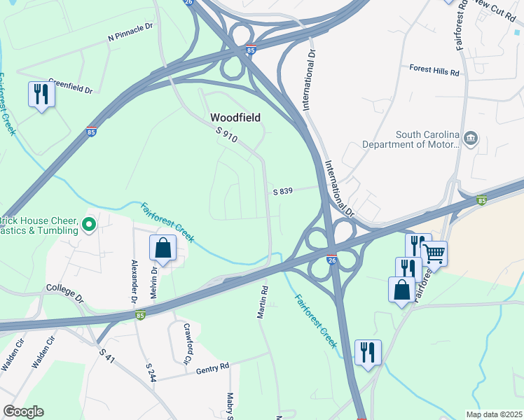Screen dimensions: 524x420
Task: Click the Woodfield neighborhood label
Action: pos(235,118)
